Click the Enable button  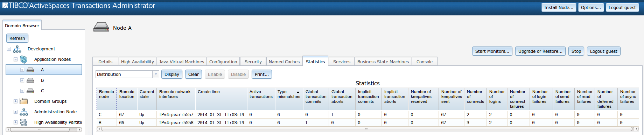[215, 74]
